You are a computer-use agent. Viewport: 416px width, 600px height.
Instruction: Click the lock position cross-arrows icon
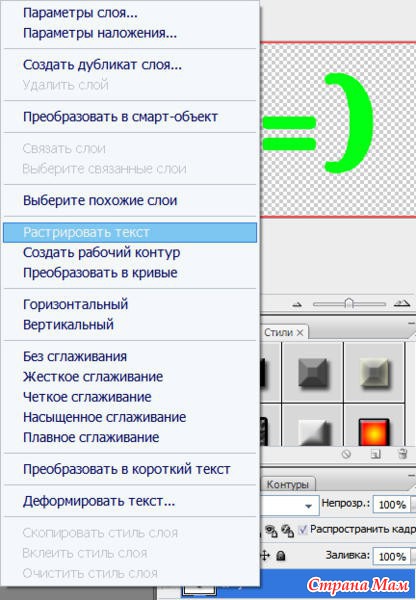[x=265, y=555]
